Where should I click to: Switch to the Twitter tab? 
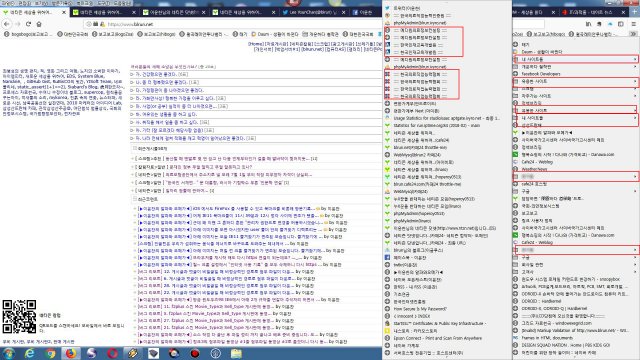click(313, 12)
